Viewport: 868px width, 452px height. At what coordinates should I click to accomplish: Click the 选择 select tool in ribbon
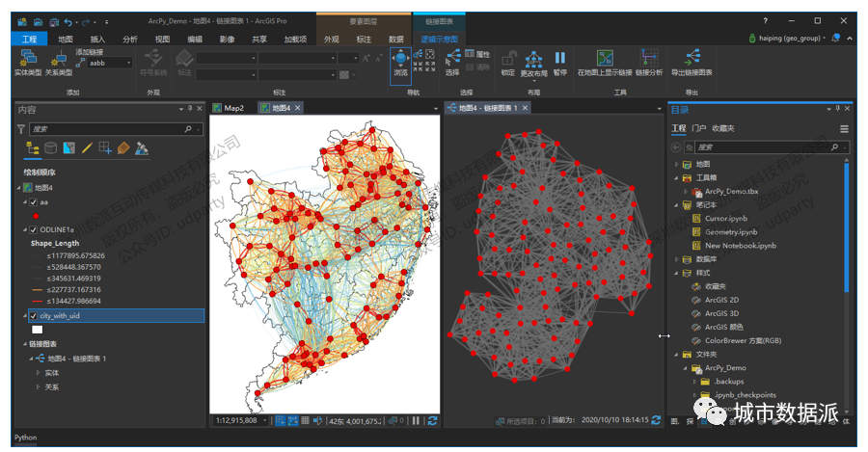point(453,62)
